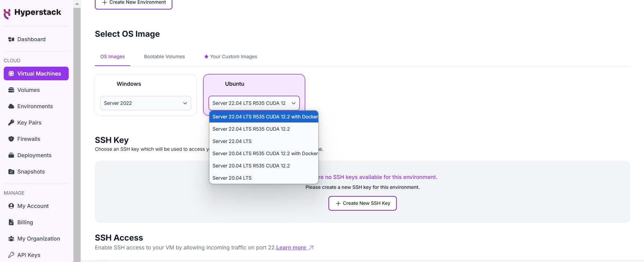
Task: Click the CLOUD section label
Action: [x=12, y=61]
